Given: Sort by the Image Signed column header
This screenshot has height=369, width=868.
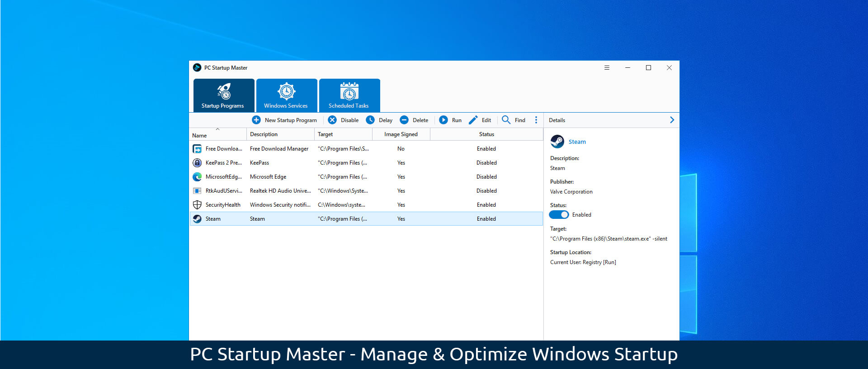Looking at the screenshot, I should (401, 134).
